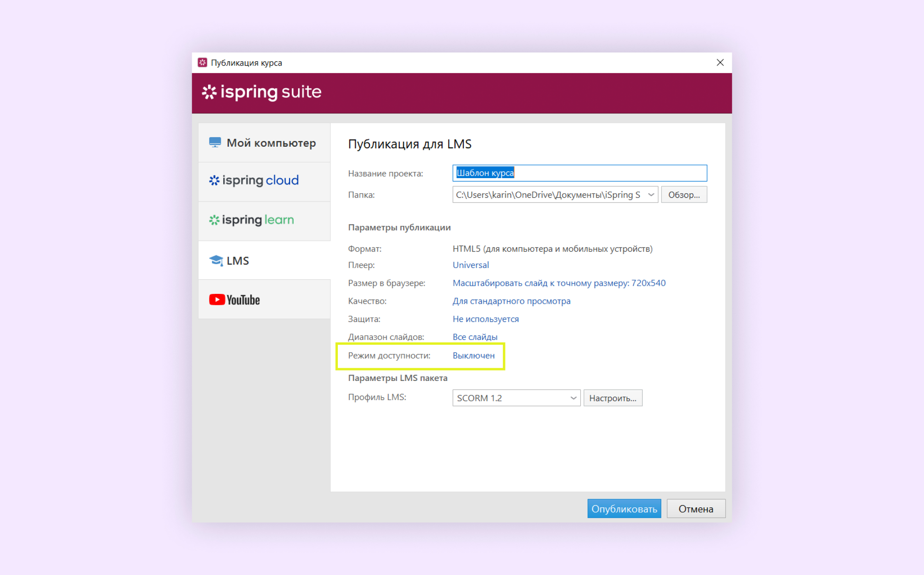924x575 pixels.
Task: Click the browser size scaling link
Action: pyautogui.click(x=559, y=283)
